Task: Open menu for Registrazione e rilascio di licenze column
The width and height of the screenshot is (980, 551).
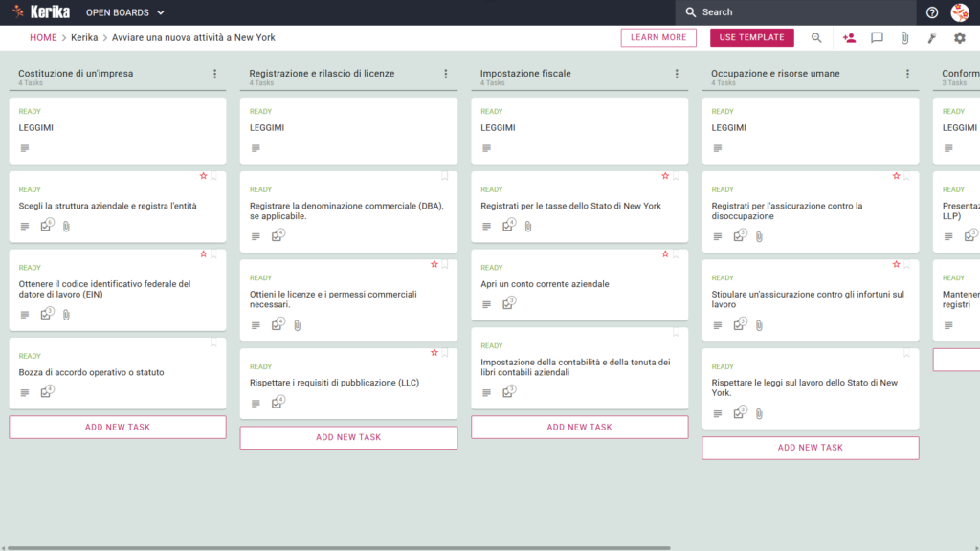Action: click(446, 74)
